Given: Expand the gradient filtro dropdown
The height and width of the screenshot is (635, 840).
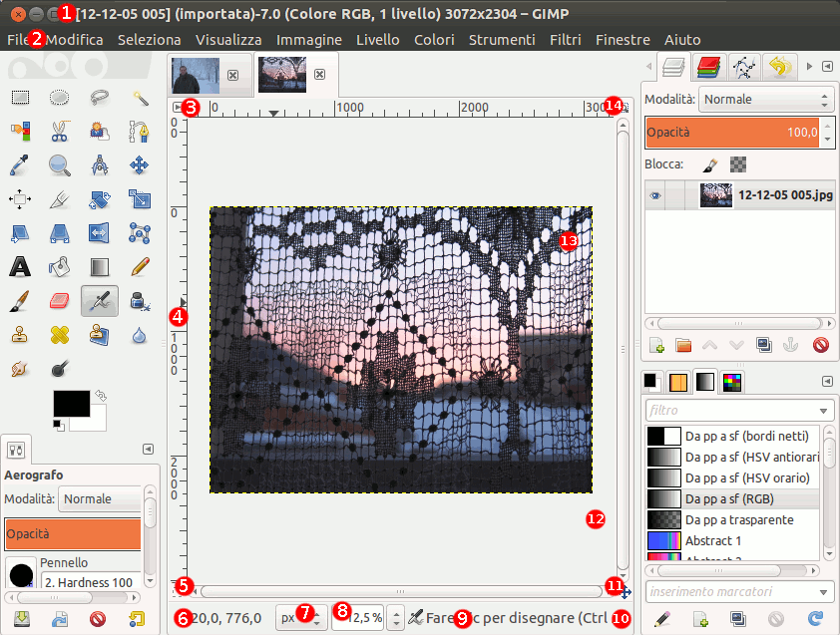Looking at the screenshot, I should pos(823,411).
